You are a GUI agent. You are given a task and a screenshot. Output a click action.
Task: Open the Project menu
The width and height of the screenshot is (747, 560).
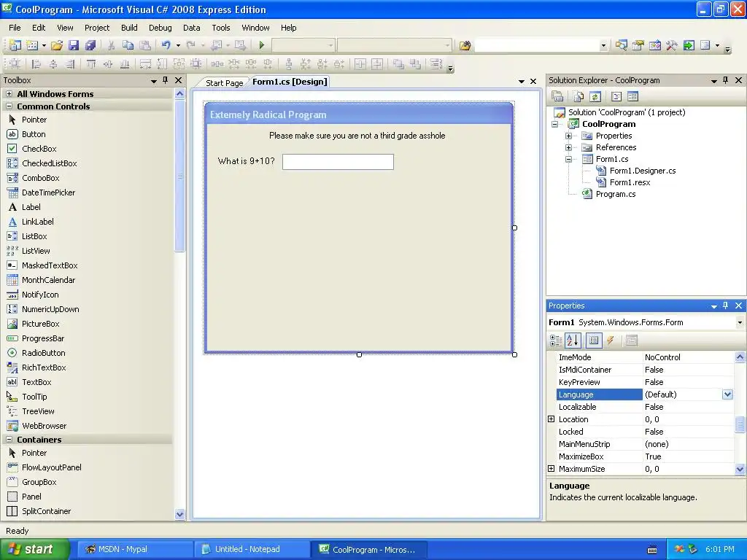[97, 28]
